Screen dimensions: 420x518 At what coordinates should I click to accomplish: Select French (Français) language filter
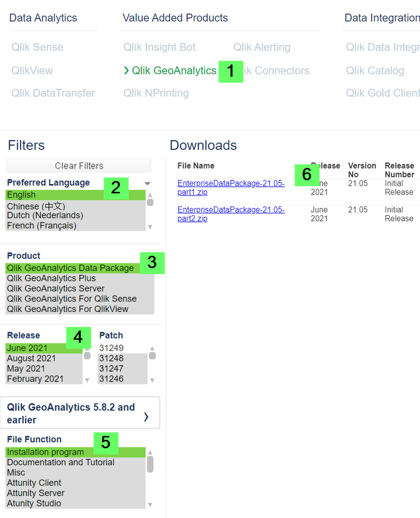41,226
